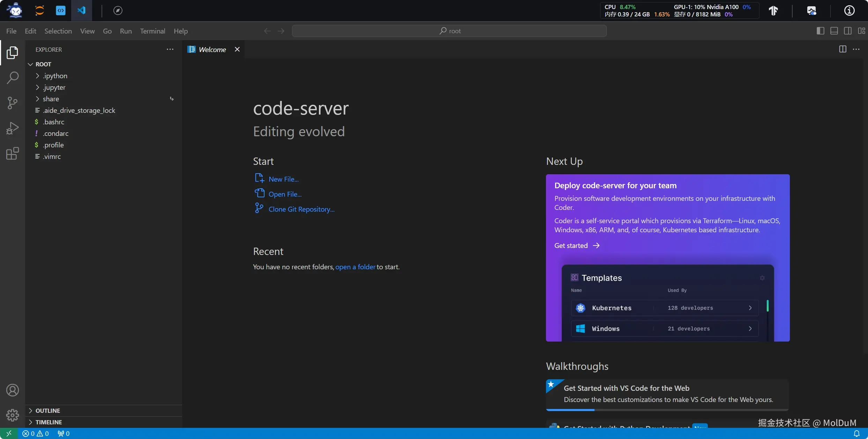The height and width of the screenshot is (439, 868).
Task: Click the notifications bell in status bar
Action: (856, 433)
